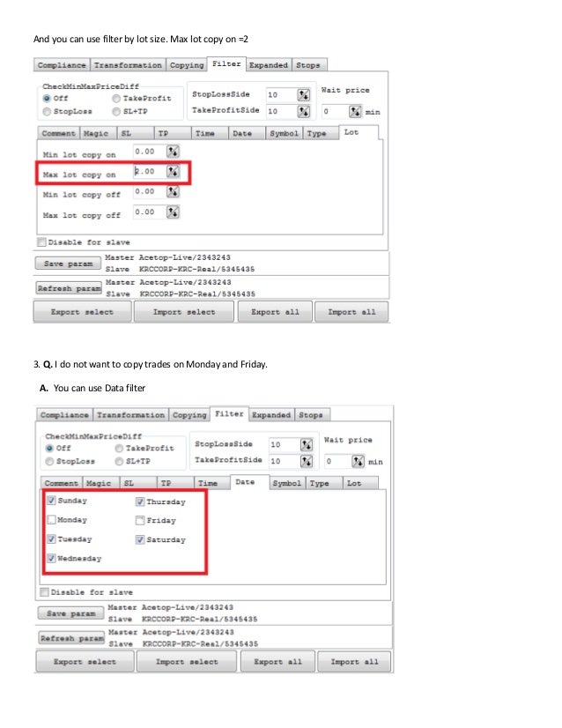Switch to Comment sub-tab in the Lot filter panel
Image resolution: width=562 pixels, height=728 pixels.
click(58, 133)
